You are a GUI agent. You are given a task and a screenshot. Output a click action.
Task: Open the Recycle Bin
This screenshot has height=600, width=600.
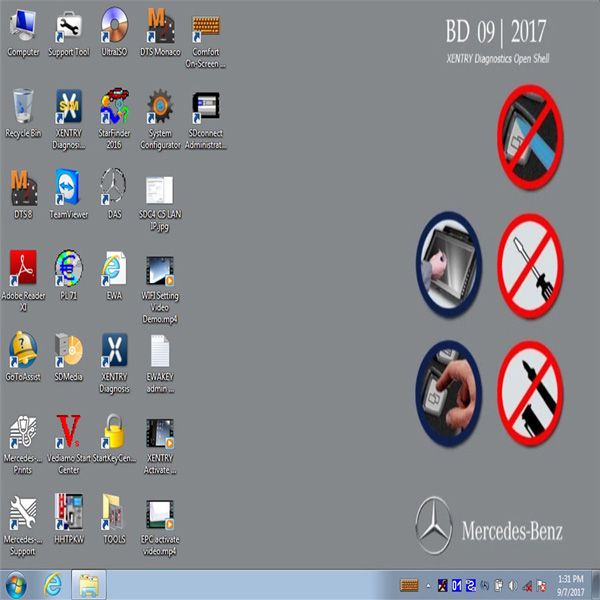tap(23, 114)
